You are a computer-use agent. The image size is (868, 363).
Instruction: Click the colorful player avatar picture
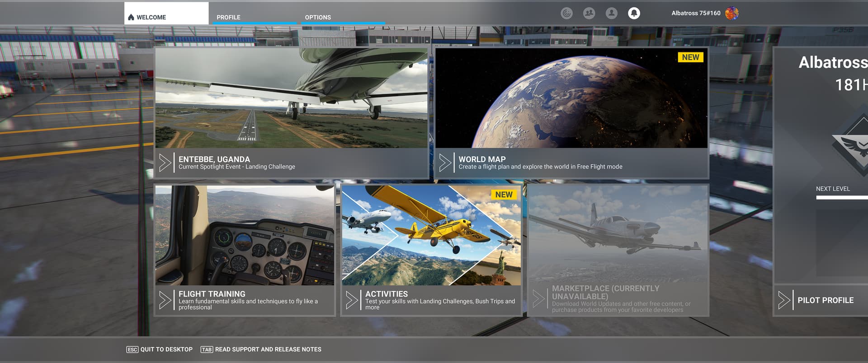point(732,13)
